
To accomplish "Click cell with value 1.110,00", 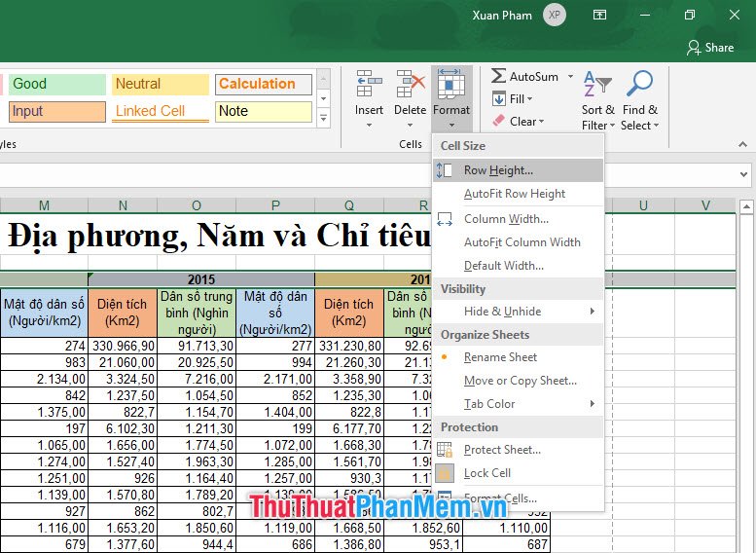I will point(506,528).
